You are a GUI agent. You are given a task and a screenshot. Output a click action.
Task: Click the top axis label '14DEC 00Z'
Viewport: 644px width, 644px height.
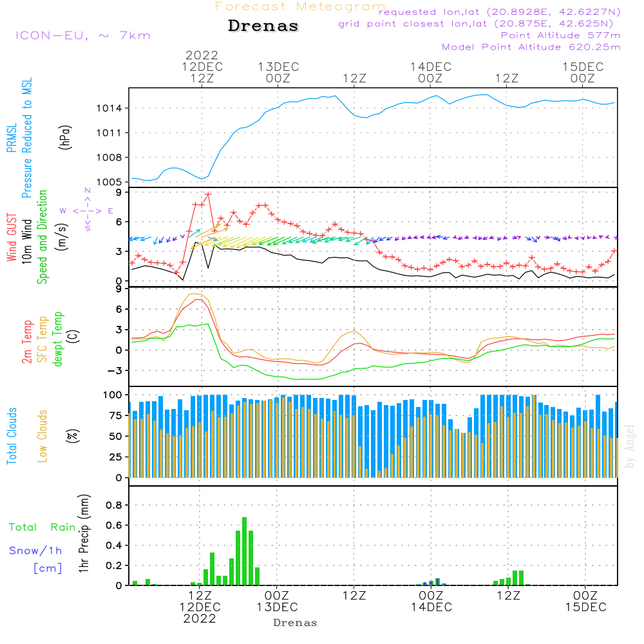pyautogui.click(x=430, y=73)
